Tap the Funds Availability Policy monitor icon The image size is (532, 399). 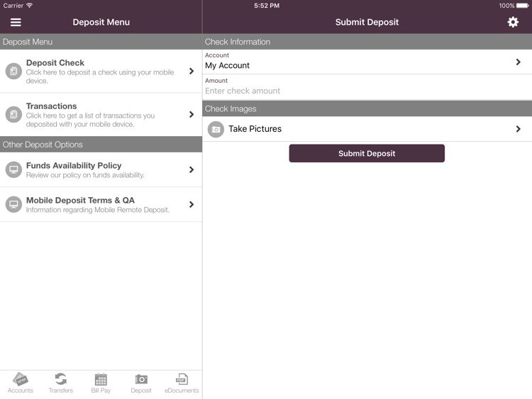tap(13, 169)
